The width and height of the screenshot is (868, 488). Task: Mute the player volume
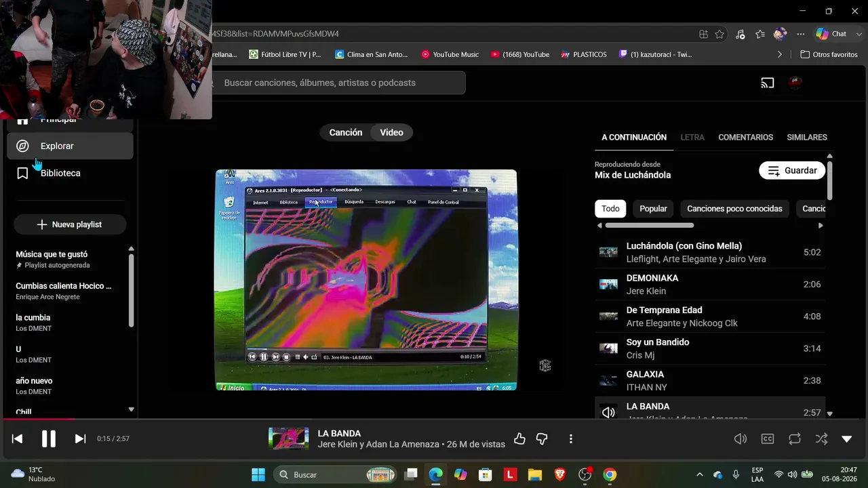click(x=741, y=439)
